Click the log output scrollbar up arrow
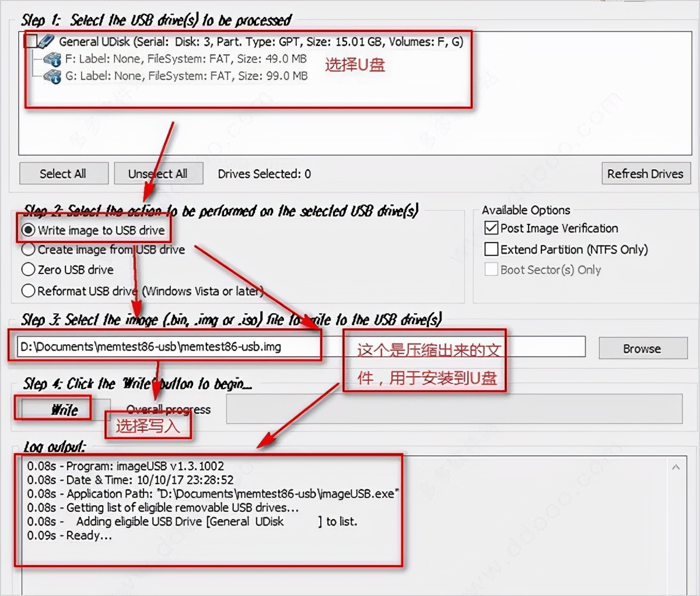This screenshot has height=596, width=700. (676, 467)
